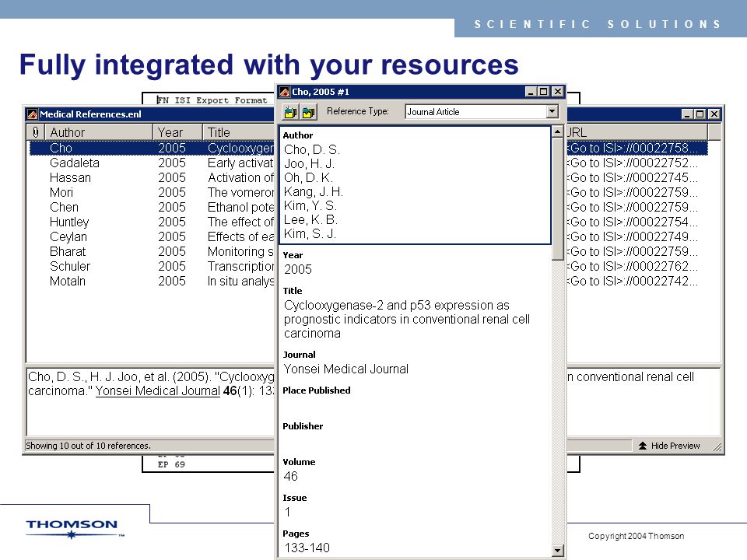Screen dimensions: 747x560
Task: Select the Mori reference row
Action: point(152,192)
